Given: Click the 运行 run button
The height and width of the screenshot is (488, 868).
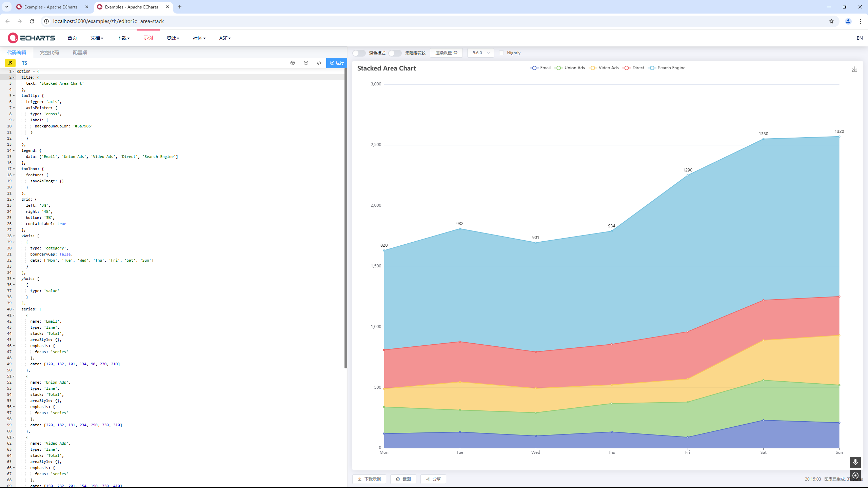Looking at the screenshot, I should (336, 63).
